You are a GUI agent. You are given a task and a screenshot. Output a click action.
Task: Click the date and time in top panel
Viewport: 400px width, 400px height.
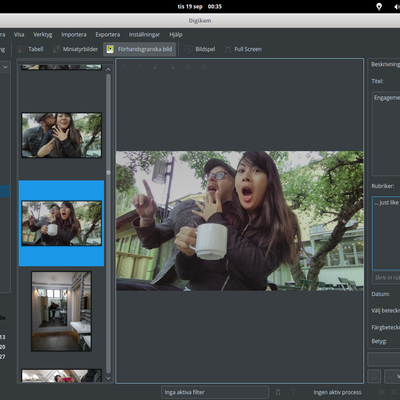200,6
